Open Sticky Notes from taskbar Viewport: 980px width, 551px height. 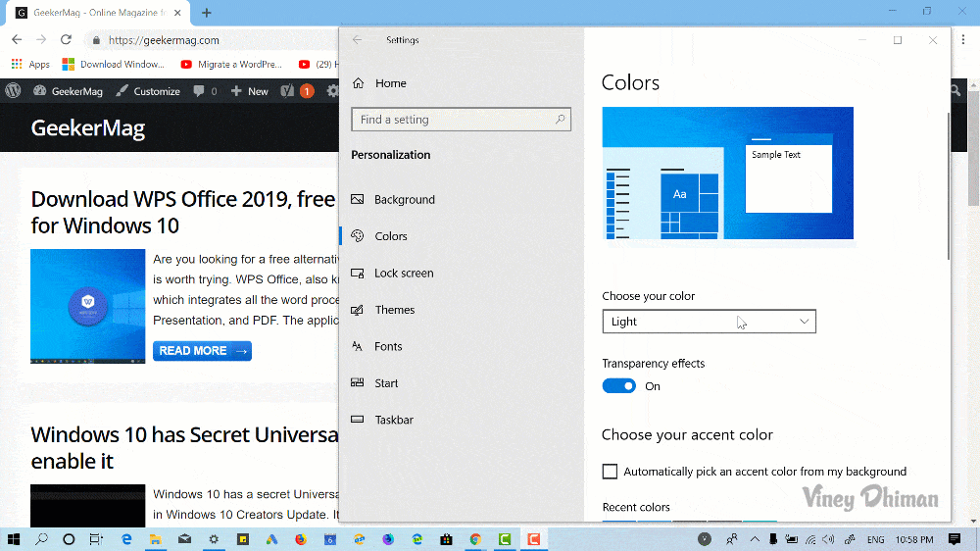pyautogui.click(x=242, y=539)
